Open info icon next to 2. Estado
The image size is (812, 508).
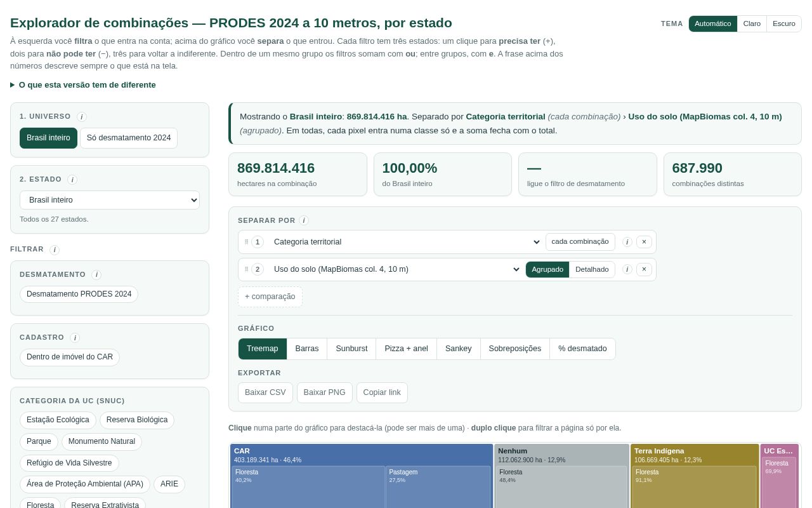click(x=72, y=180)
